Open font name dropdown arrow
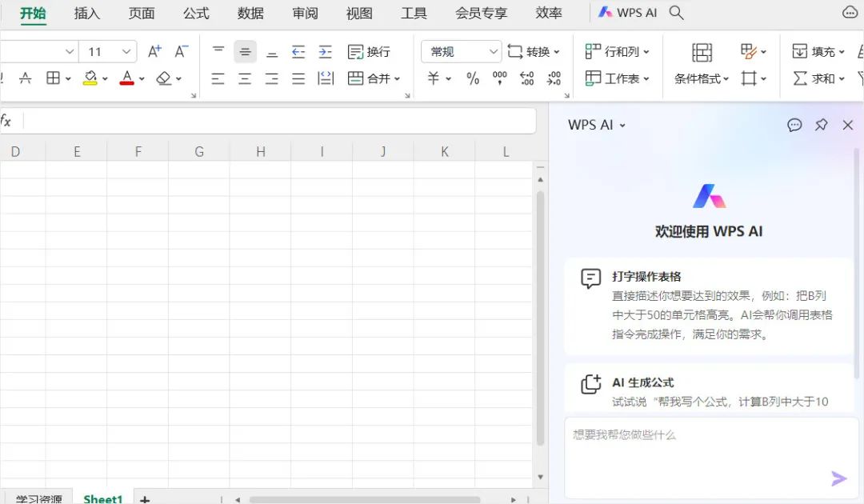This screenshot has height=504, width=864. (x=70, y=52)
